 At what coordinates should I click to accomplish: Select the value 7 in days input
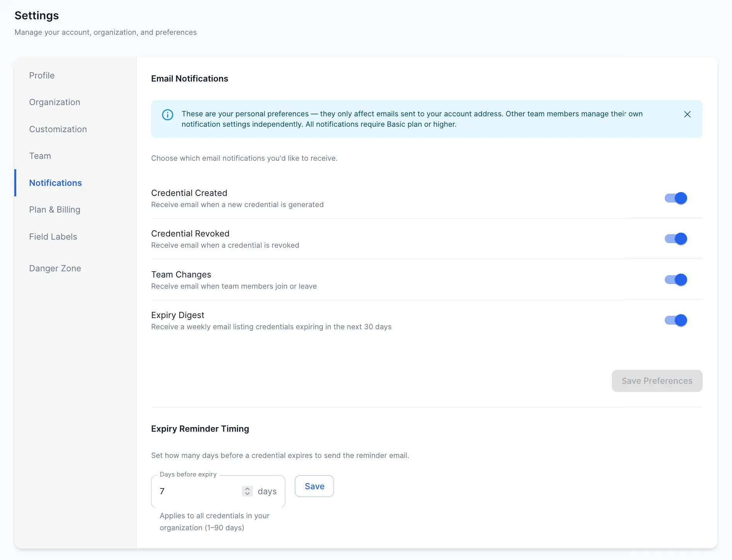[x=162, y=491]
